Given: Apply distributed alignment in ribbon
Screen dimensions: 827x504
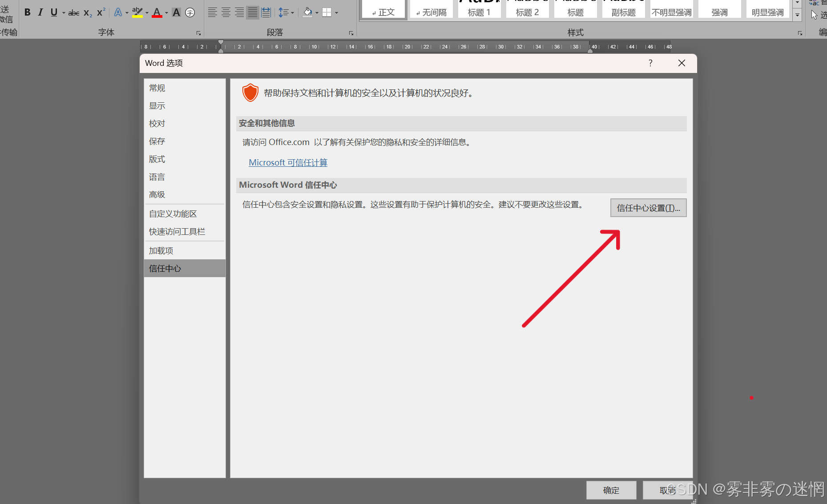Looking at the screenshot, I should click(266, 12).
